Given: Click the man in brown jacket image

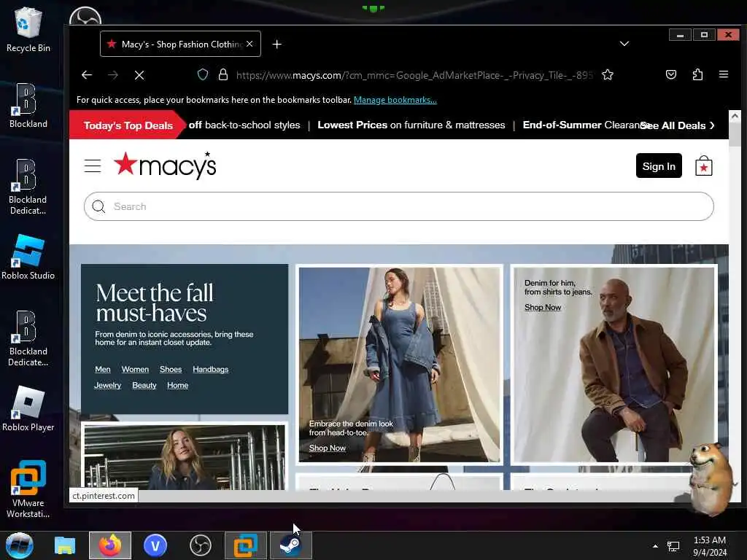Looking at the screenshot, I should pyautogui.click(x=614, y=365).
